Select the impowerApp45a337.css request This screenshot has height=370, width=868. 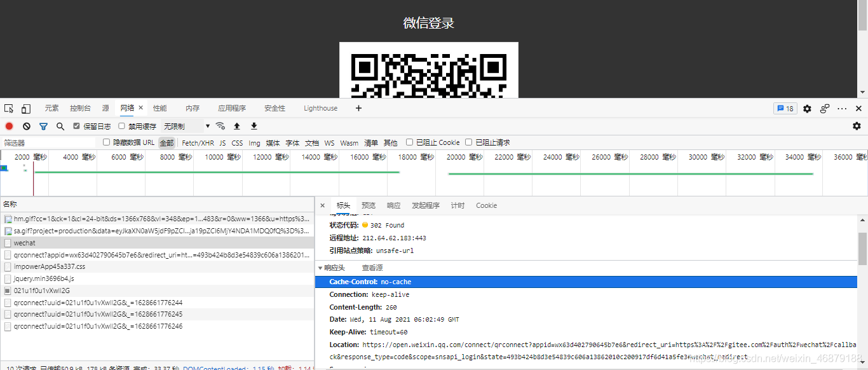[x=157, y=266]
